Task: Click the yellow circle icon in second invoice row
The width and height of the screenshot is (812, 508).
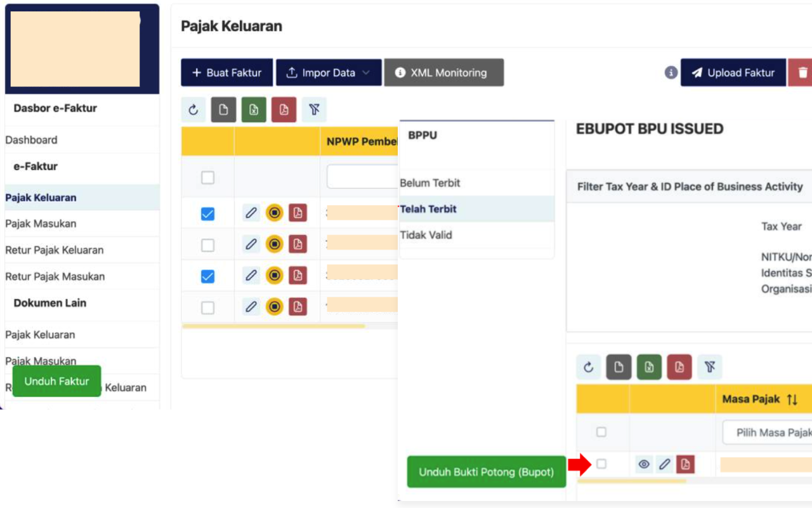Action: [274, 244]
